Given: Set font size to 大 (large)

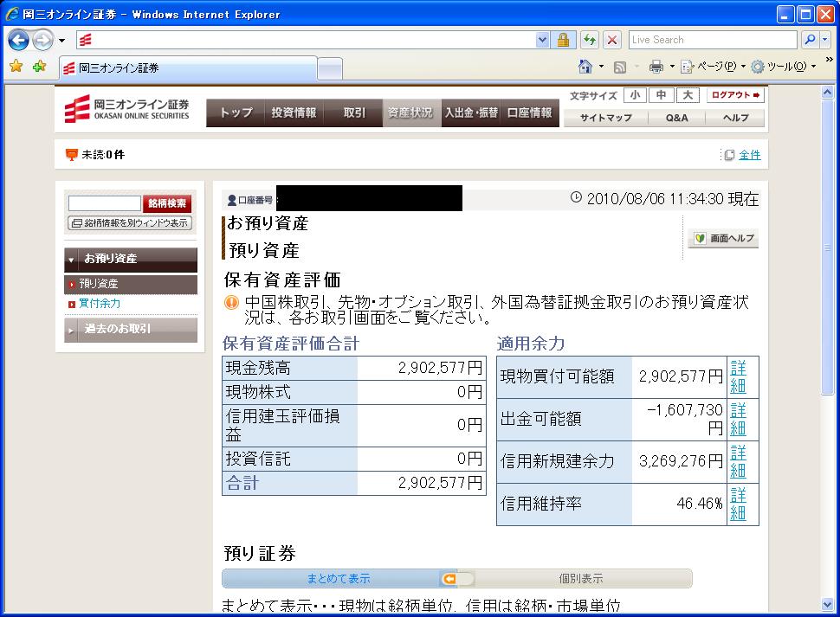Looking at the screenshot, I should coord(687,95).
